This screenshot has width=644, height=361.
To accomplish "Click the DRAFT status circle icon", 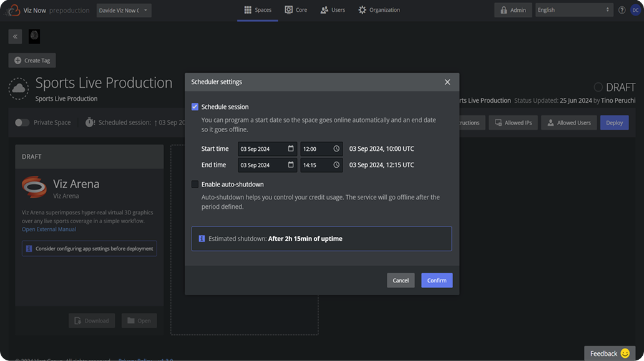I will pos(598,87).
